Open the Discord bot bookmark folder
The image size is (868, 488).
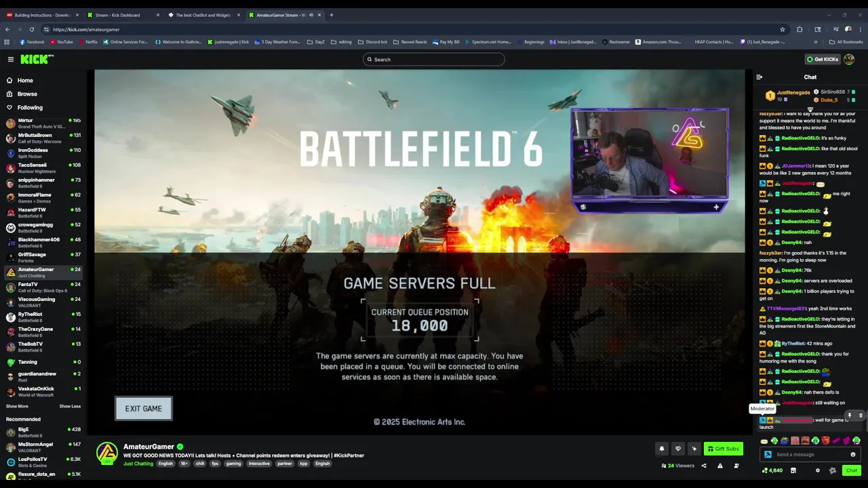click(372, 42)
